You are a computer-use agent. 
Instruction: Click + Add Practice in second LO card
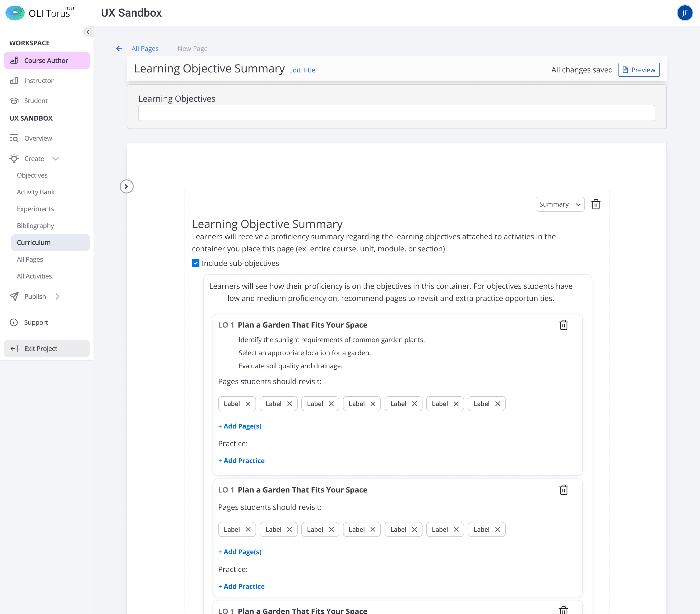tap(242, 586)
